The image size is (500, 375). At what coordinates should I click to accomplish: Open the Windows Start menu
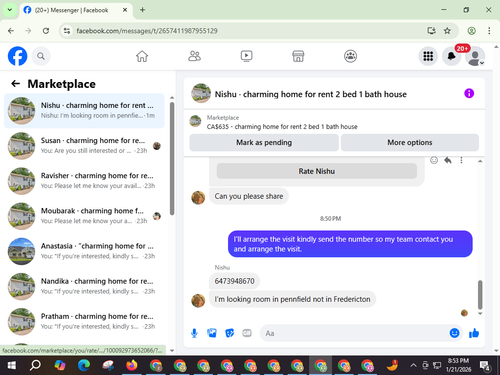pos(12,365)
